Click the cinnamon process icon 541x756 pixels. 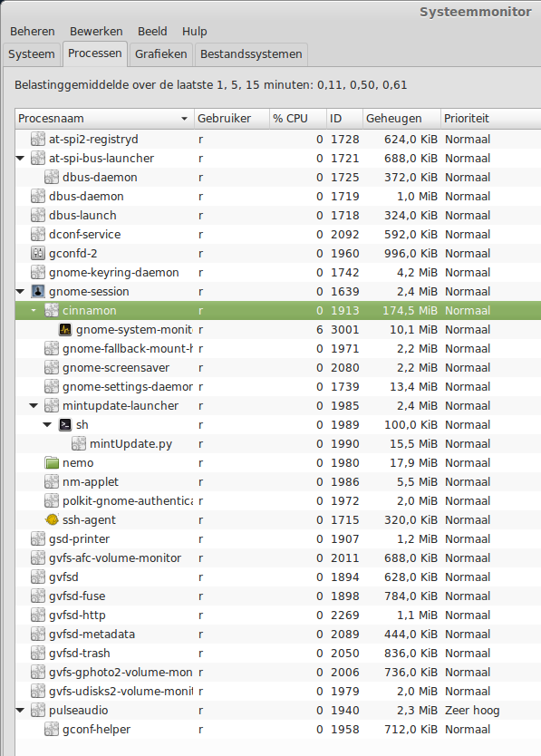(52, 311)
